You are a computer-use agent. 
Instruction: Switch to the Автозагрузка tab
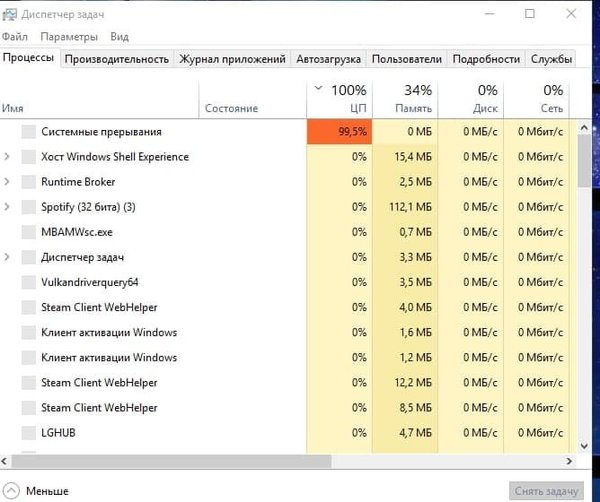coord(329,59)
